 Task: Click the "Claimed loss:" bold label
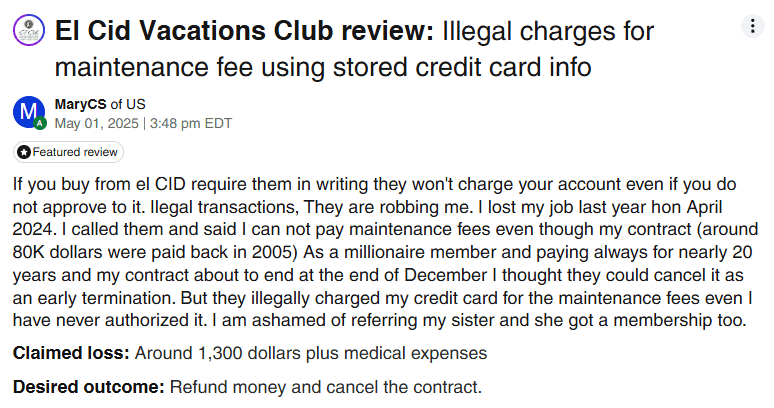pyautogui.click(x=71, y=353)
